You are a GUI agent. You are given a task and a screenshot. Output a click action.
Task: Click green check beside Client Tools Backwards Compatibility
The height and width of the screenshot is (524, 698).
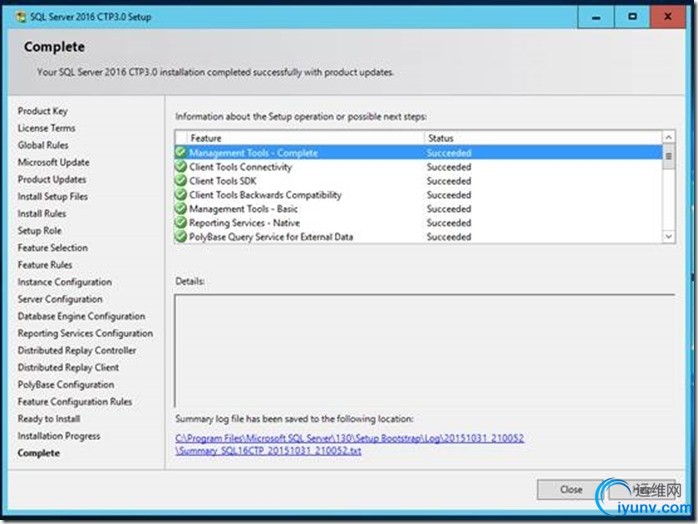[x=181, y=195]
